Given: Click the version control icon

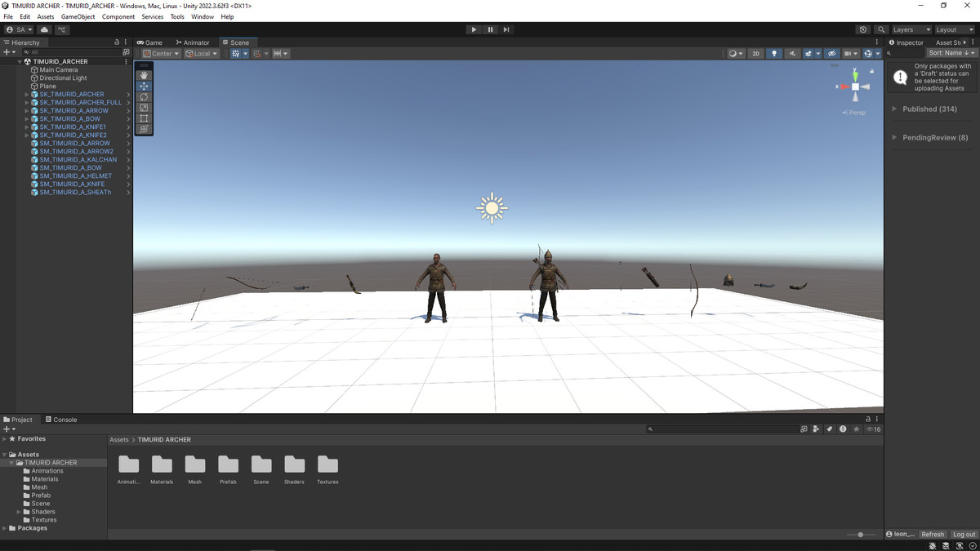Looking at the screenshot, I should (x=62, y=29).
